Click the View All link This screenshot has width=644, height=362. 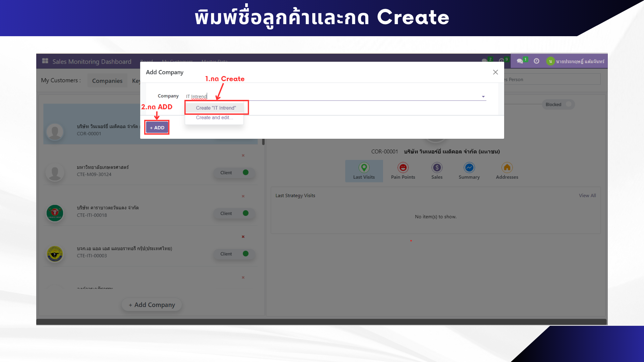[x=587, y=195]
